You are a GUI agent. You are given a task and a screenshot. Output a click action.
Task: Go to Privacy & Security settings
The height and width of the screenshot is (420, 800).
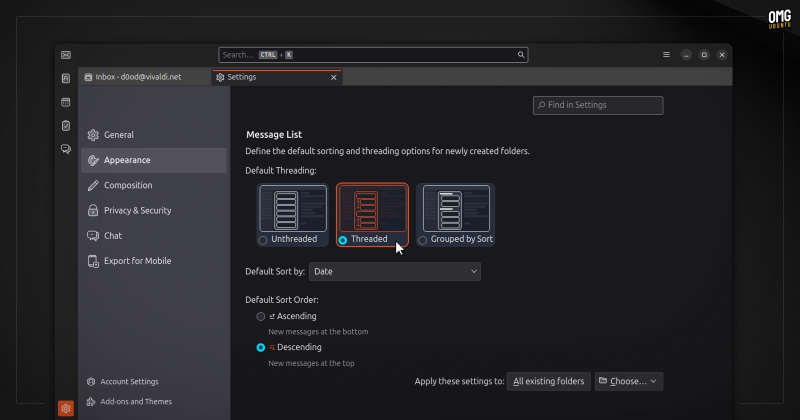[x=137, y=211]
